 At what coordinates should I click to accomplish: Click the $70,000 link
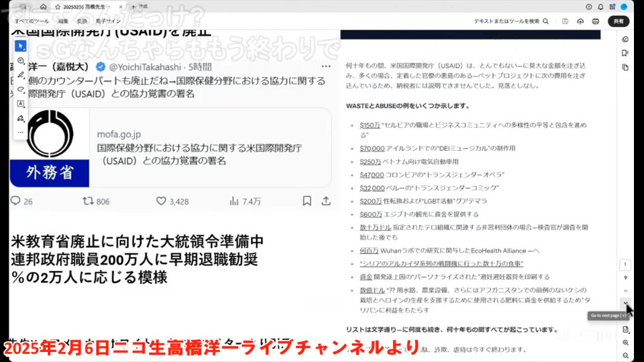click(372, 148)
